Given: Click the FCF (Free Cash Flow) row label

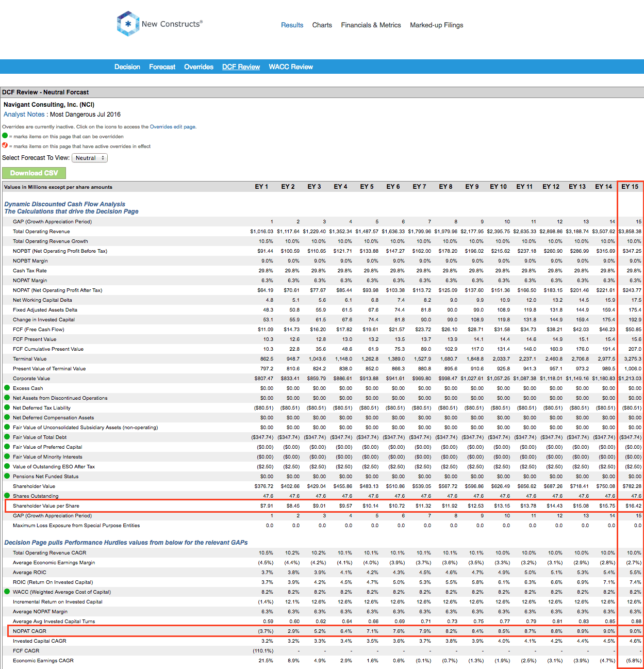Looking at the screenshot, I should [39, 329].
